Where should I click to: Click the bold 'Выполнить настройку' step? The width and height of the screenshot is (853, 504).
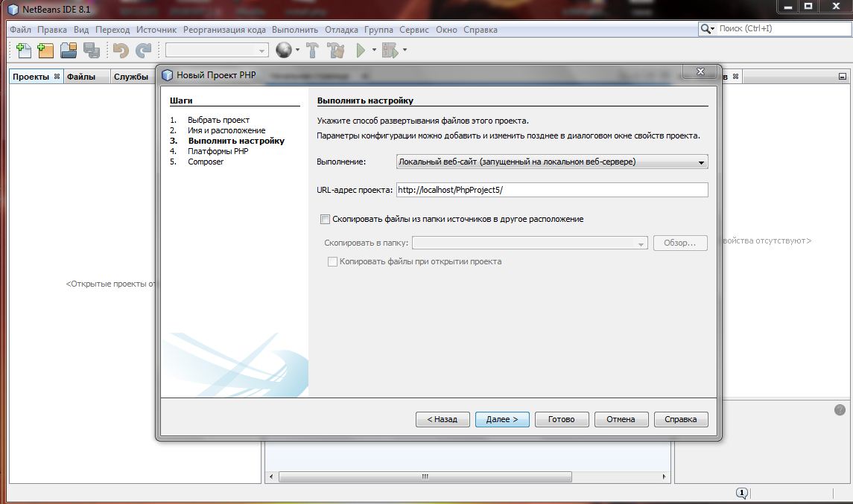236,141
